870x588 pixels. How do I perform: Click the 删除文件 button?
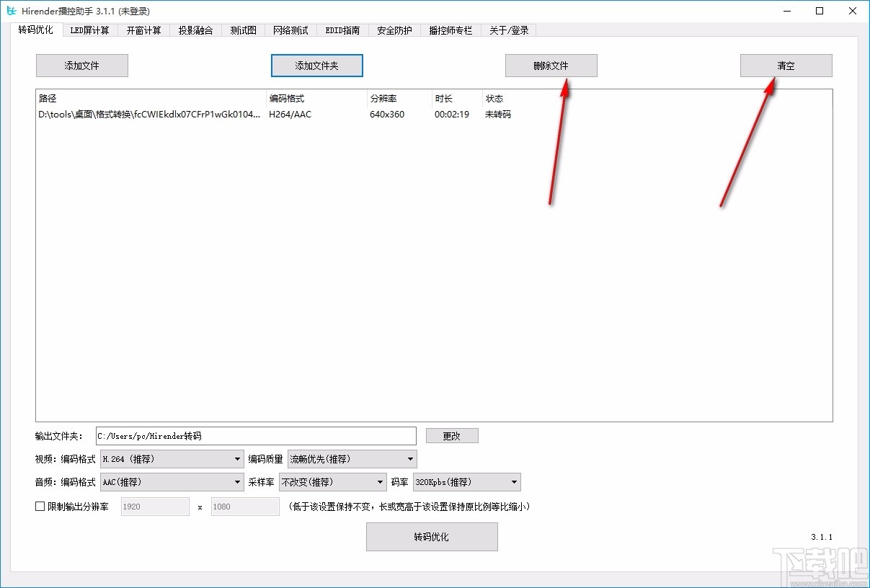tap(551, 65)
